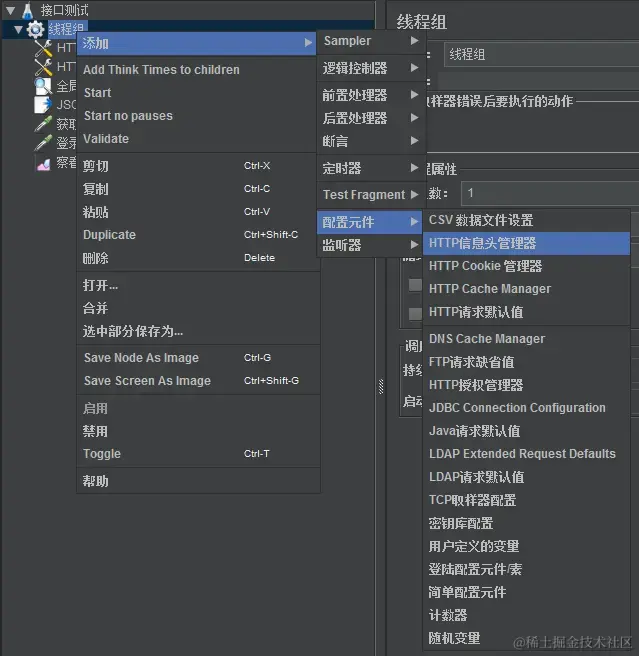Open the 监听器 submenu
Viewport: 639px width, 656px height.
tap(371, 245)
